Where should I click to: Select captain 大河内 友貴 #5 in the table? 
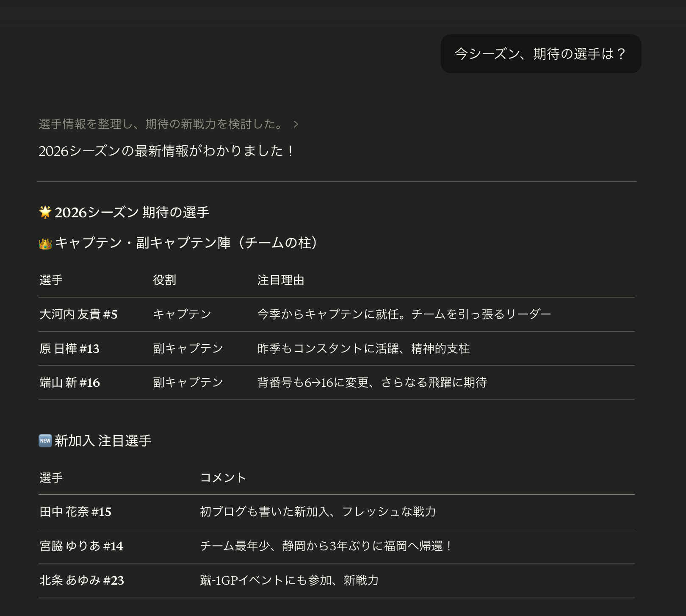pyautogui.click(x=78, y=314)
